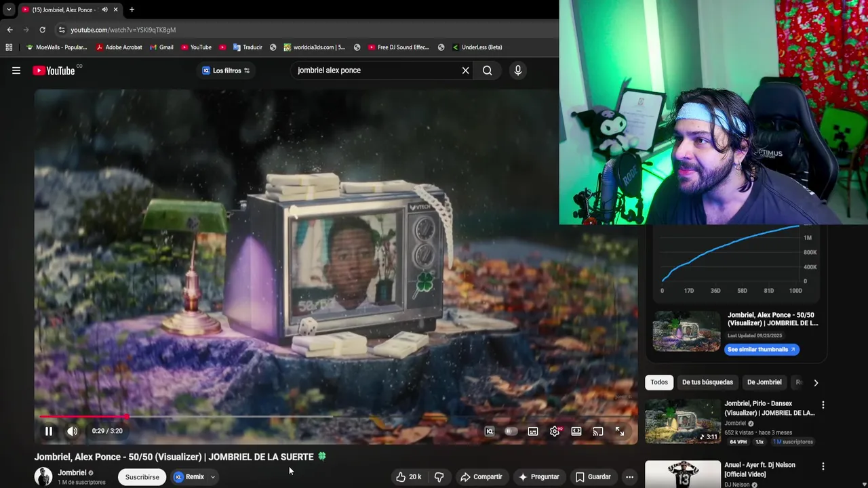Ask about video with Preguntar

[538, 477]
